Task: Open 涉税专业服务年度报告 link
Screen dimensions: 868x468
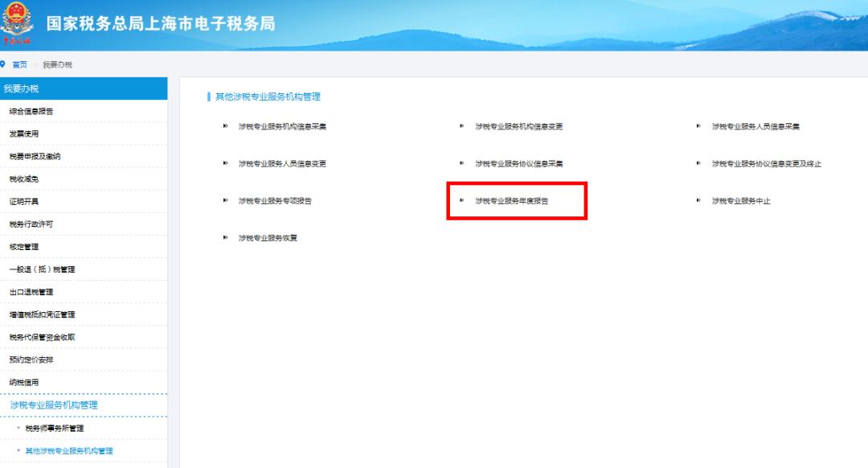Action: [x=512, y=201]
